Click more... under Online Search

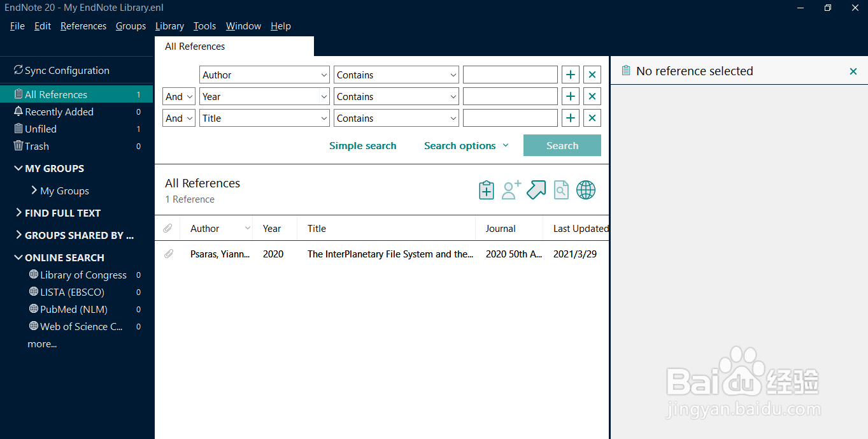pyautogui.click(x=42, y=344)
